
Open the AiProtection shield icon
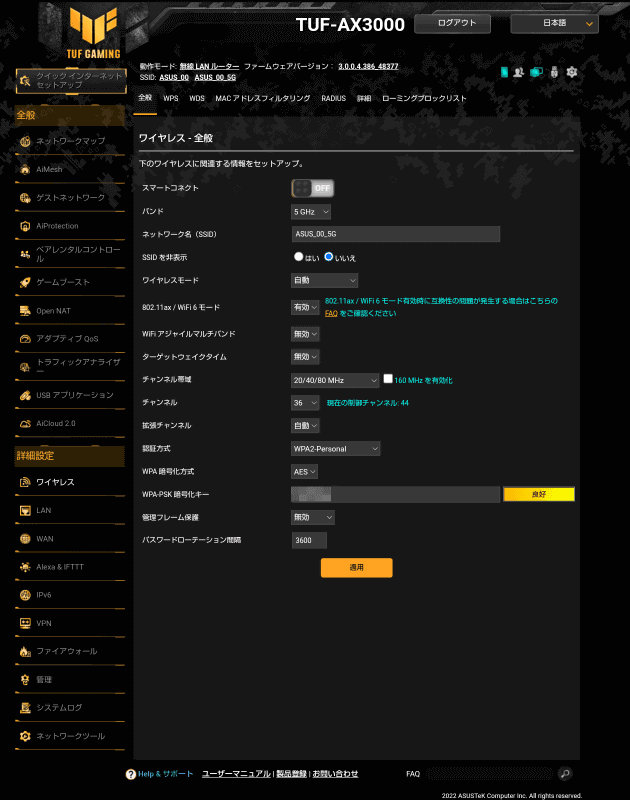(x=25, y=226)
